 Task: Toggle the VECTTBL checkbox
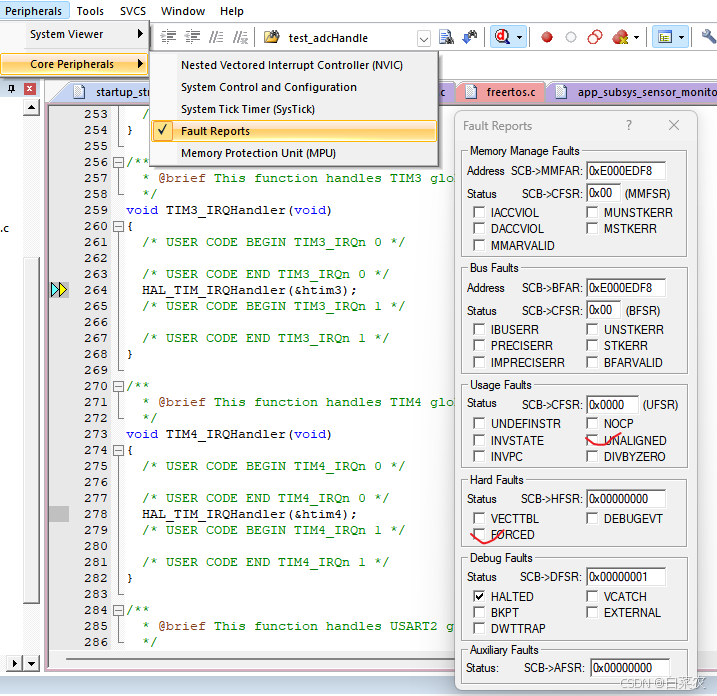click(479, 518)
